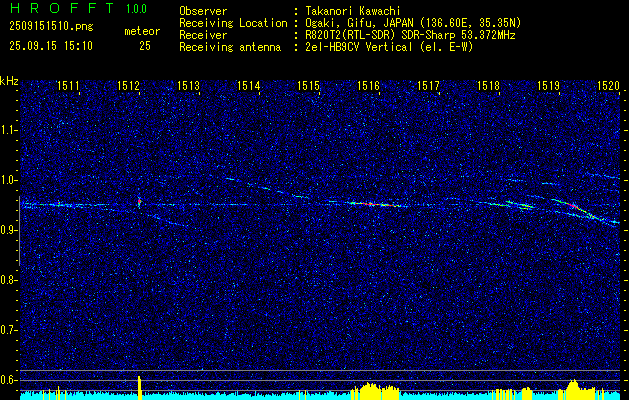The height and width of the screenshot is (400, 629).
Task: Click the 0.7 kHz frequency label
Action: pos(8,330)
